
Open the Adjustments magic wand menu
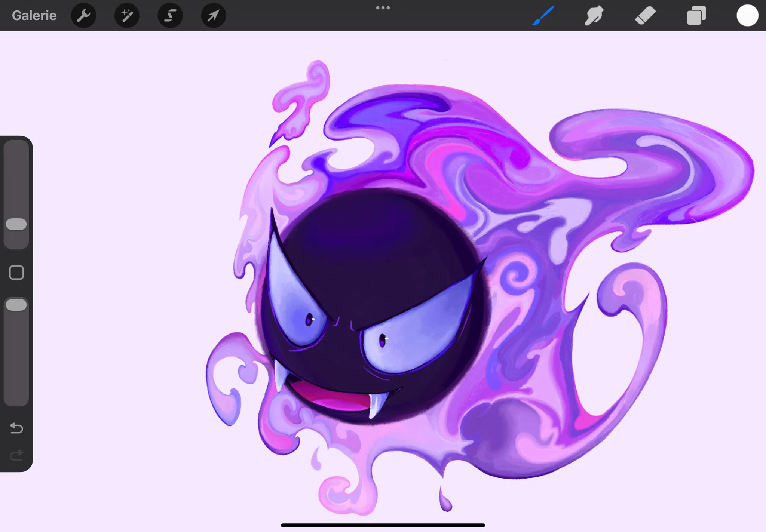click(x=127, y=15)
